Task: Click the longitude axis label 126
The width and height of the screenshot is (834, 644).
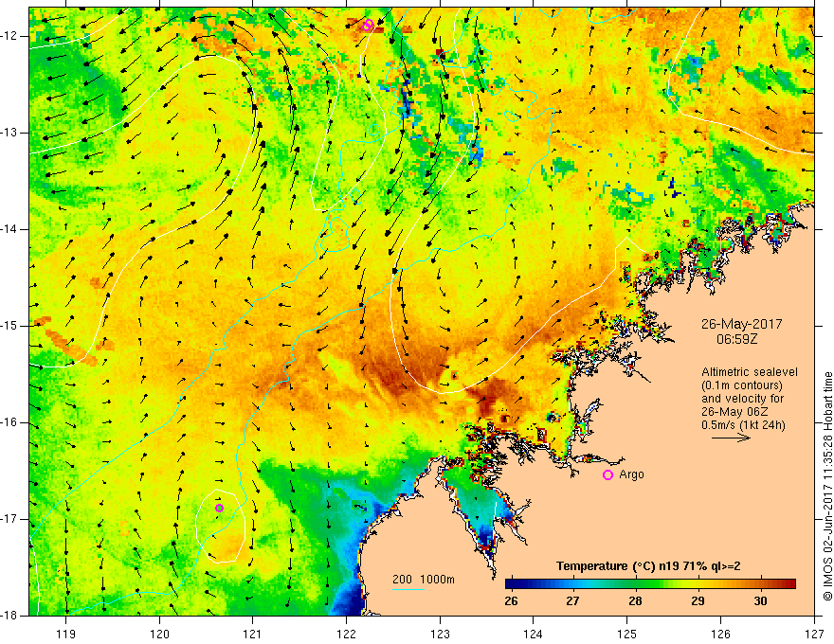Action: [x=720, y=634]
